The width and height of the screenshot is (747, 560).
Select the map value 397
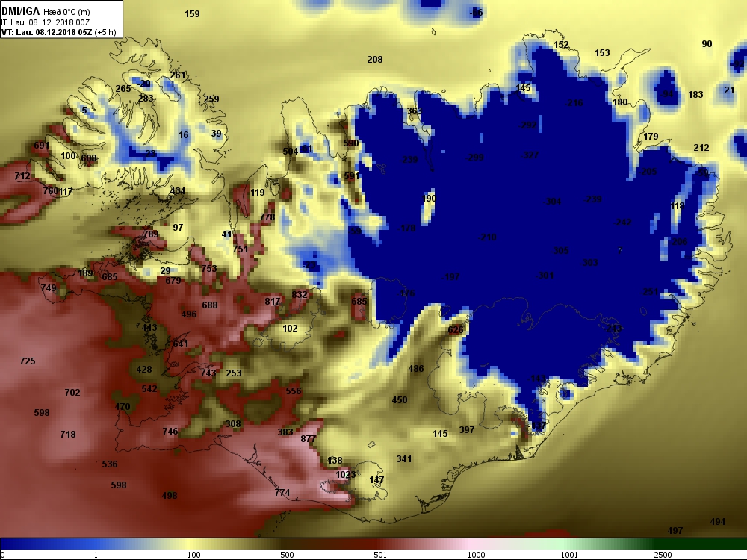[x=466, y=430]
